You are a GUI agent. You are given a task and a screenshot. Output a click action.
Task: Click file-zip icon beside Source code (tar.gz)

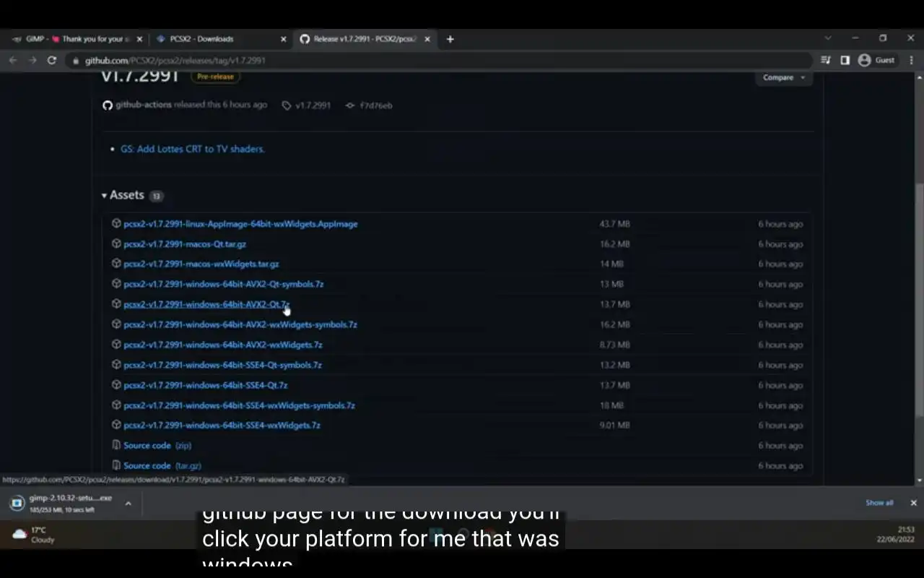(116, 465)
